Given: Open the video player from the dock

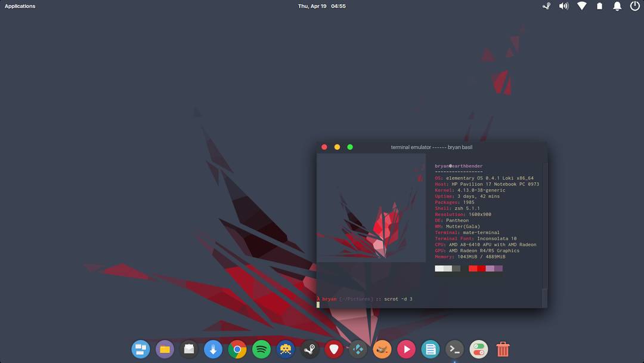Looking at the screenshot, I should click(406, 349).
